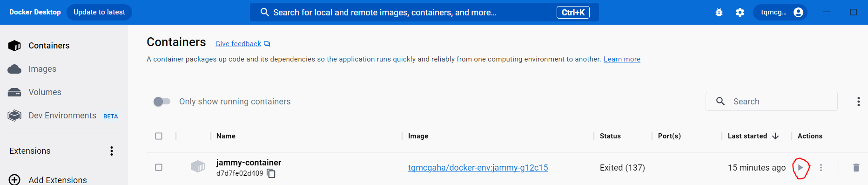Click the Volumes drive icon
868x185 pixels.
click(14, 92)
